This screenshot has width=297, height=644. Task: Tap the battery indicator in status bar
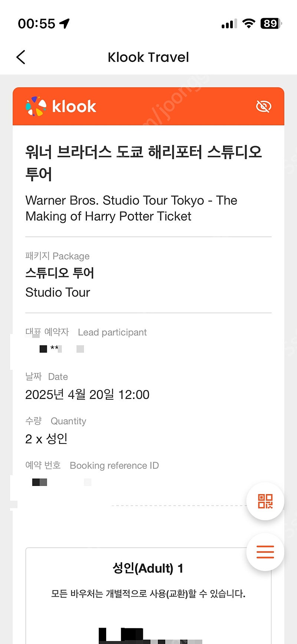(271, 23)
